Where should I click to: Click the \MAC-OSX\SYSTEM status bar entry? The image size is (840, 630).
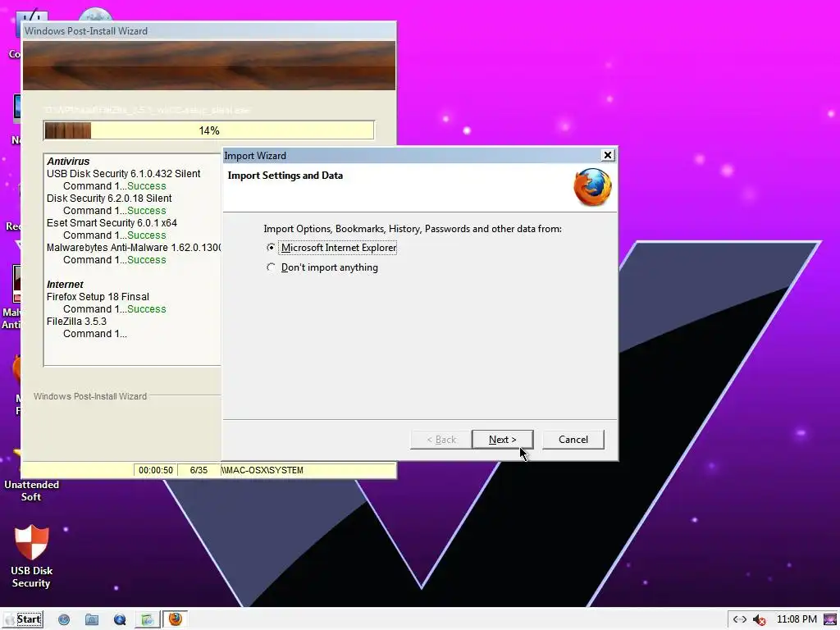pyautogui.click(x=262, y=470)
